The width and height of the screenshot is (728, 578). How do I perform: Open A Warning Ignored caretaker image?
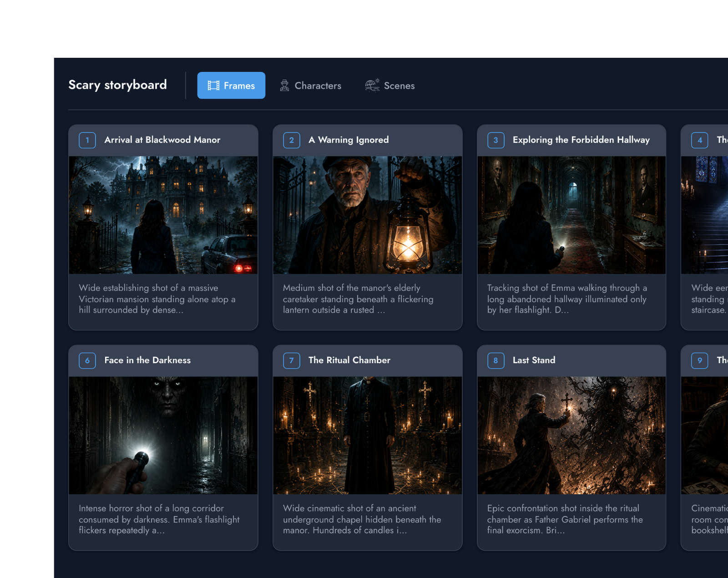click(x=368, y=215)
